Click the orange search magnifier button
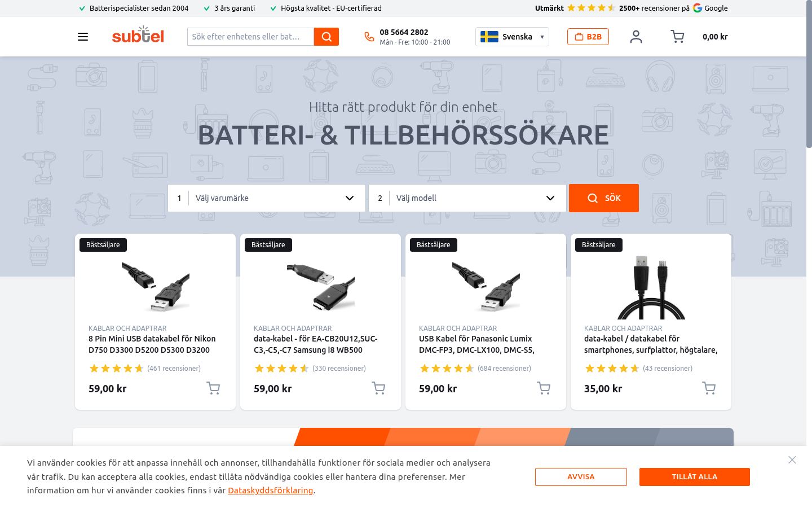Image resolution: width=812 pixels, height=508 pixels. [326, 37]
